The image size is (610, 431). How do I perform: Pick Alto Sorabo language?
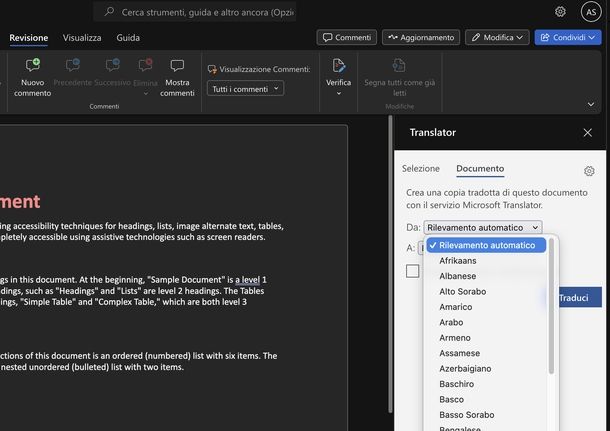click(486, 291)
